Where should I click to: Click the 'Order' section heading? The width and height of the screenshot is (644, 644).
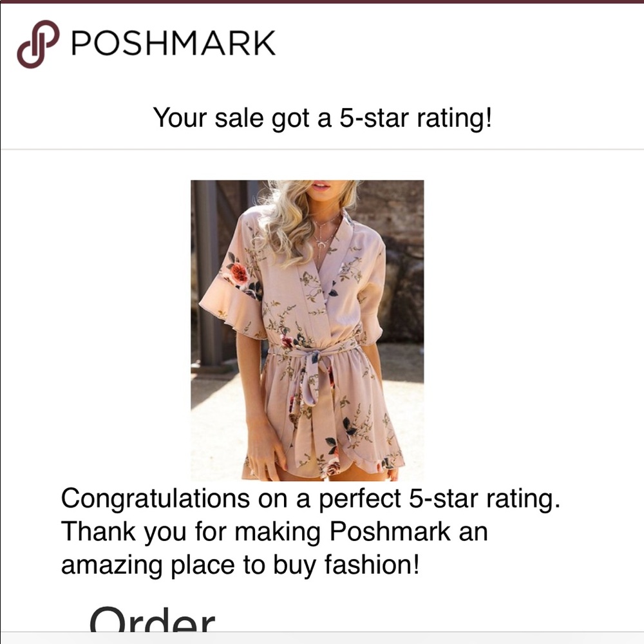152,620
